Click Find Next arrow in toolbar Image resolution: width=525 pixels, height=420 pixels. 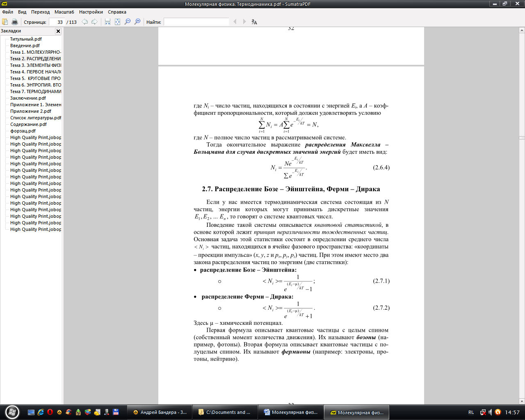[x=244, y=22]
